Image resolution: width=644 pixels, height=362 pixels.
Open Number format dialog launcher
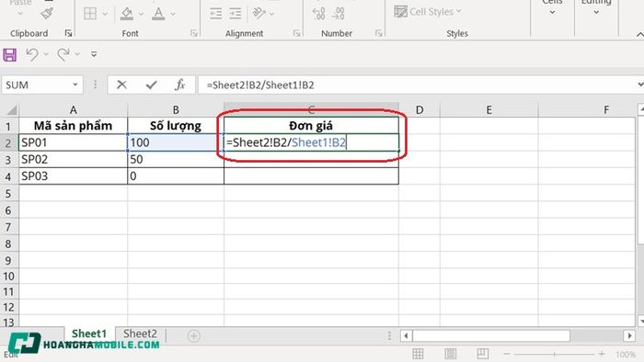(379, 33)
